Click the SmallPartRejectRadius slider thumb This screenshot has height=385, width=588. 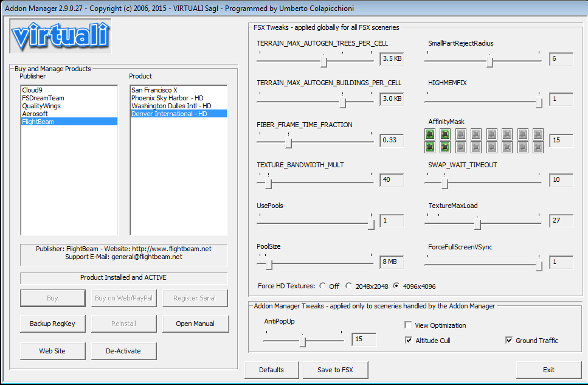(489, 61)
